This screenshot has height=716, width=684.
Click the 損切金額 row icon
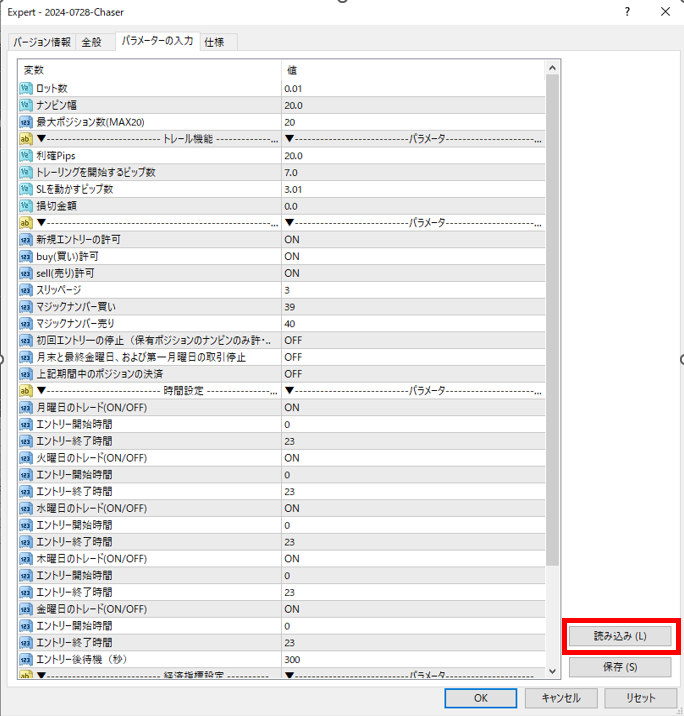26,206
